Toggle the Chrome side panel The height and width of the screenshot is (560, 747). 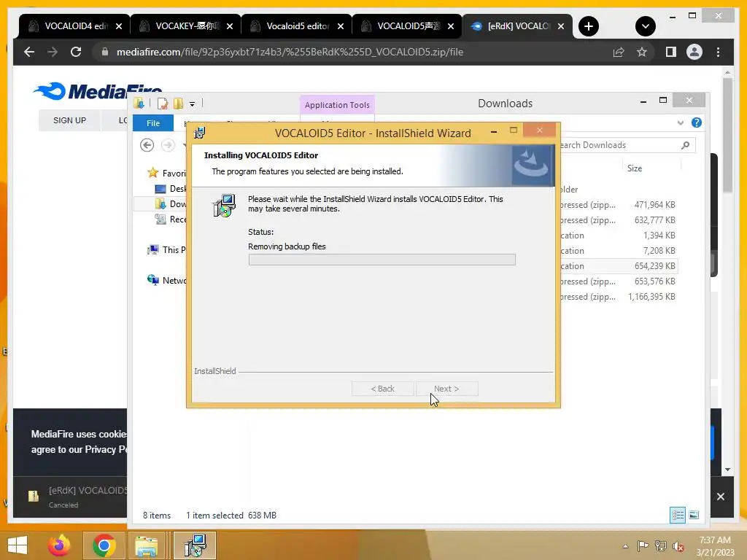(671, 52)
